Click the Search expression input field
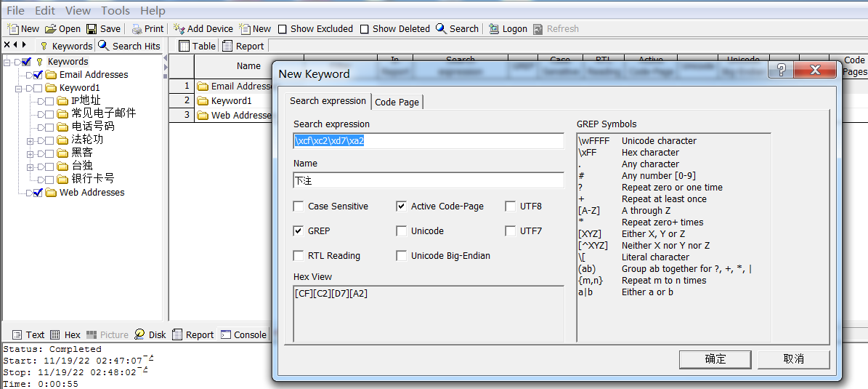868x389 pixels. [429, 141]
